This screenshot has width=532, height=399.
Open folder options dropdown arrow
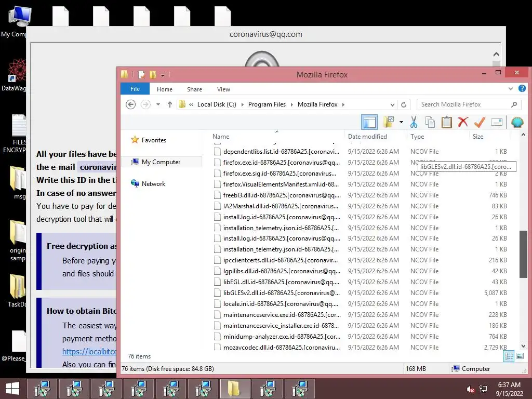tap(401, 122)
